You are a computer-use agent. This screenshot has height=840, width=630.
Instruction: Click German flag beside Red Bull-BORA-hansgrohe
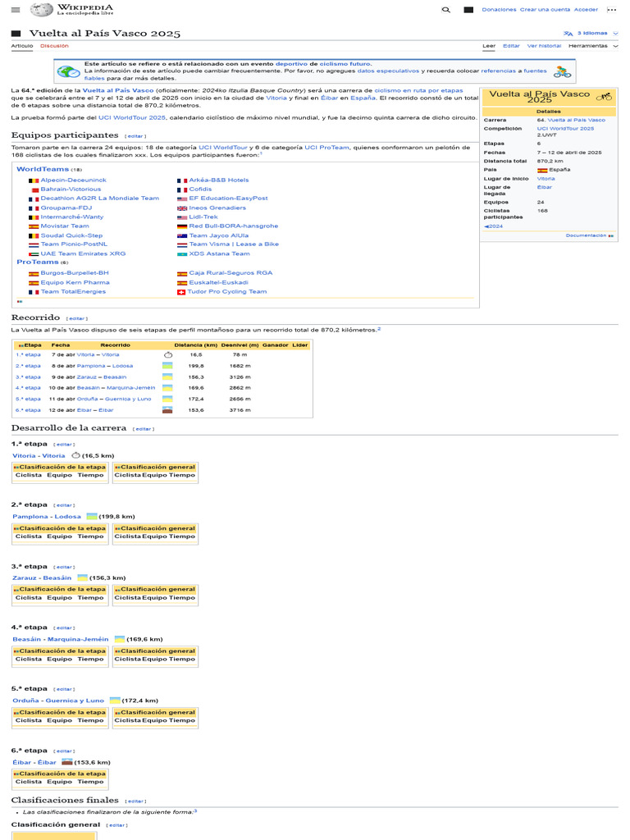[182, 226]
